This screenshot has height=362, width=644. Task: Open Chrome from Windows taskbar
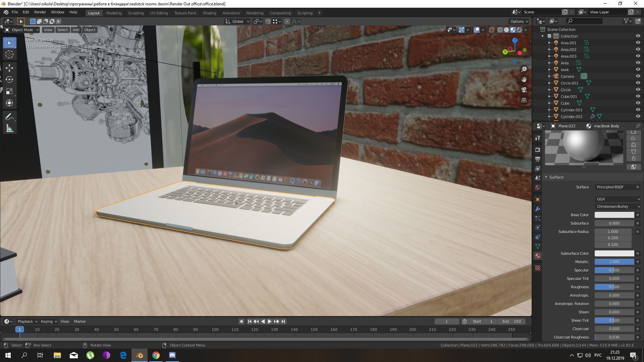[156, 355]
